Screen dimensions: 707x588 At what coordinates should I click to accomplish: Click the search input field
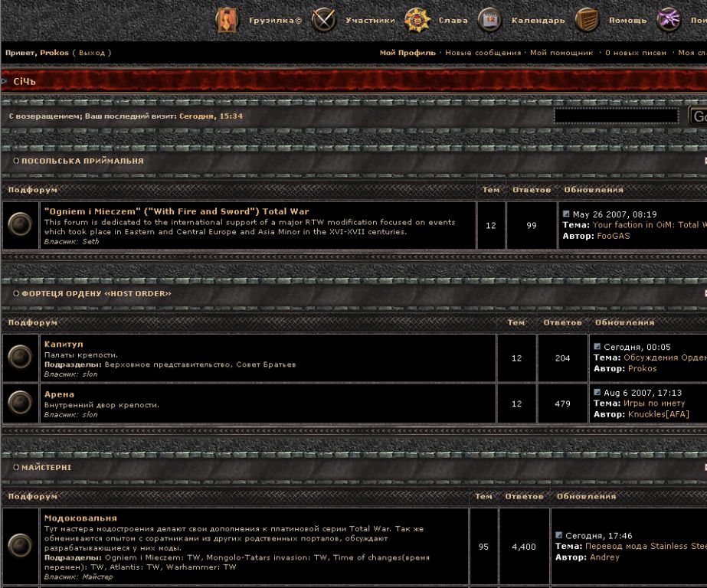tap(616, 116)
